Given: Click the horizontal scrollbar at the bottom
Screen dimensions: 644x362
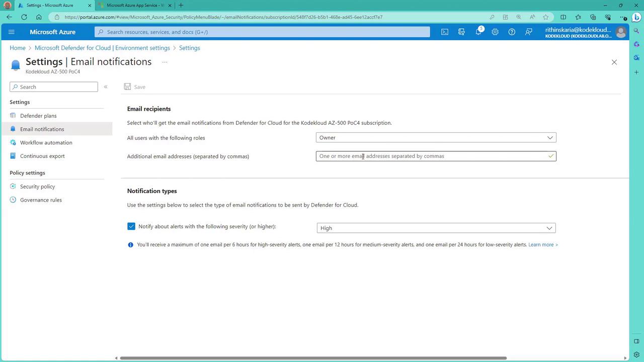Looking at the screenshot, I should pos(313,358).
